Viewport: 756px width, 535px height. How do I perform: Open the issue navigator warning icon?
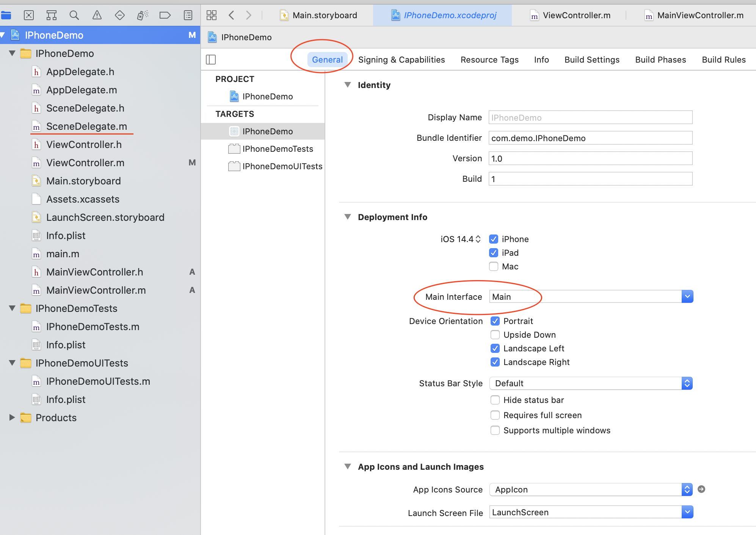pos(97,15)
